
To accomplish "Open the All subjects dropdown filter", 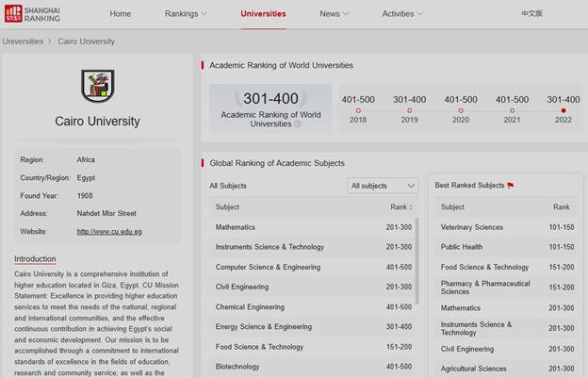I will pyautogui.click(x=383, y=186).
